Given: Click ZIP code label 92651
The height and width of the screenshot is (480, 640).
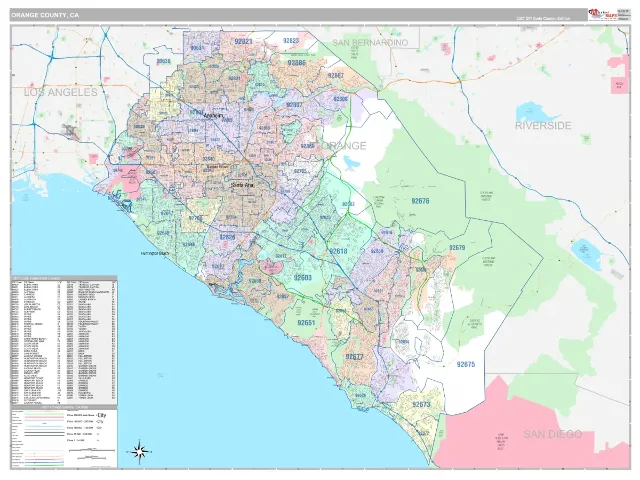Looking at the screenshot, I should click(306, 323).
